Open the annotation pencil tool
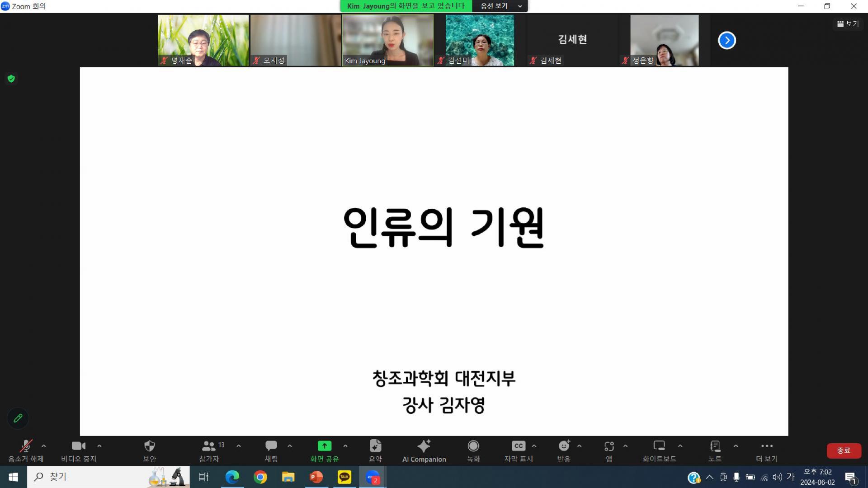Image resolution: width=868 pixels, height=488 pixels. [18, 418]
